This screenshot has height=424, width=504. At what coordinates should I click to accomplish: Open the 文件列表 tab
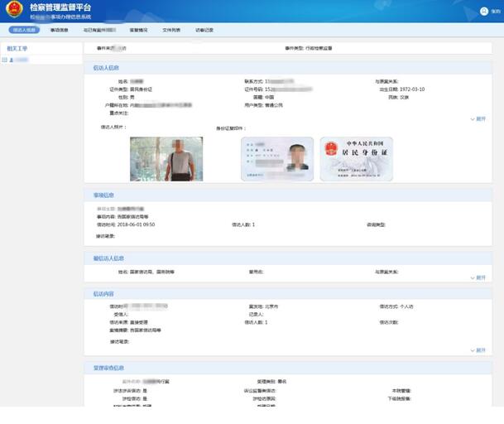tap(171, 30)
